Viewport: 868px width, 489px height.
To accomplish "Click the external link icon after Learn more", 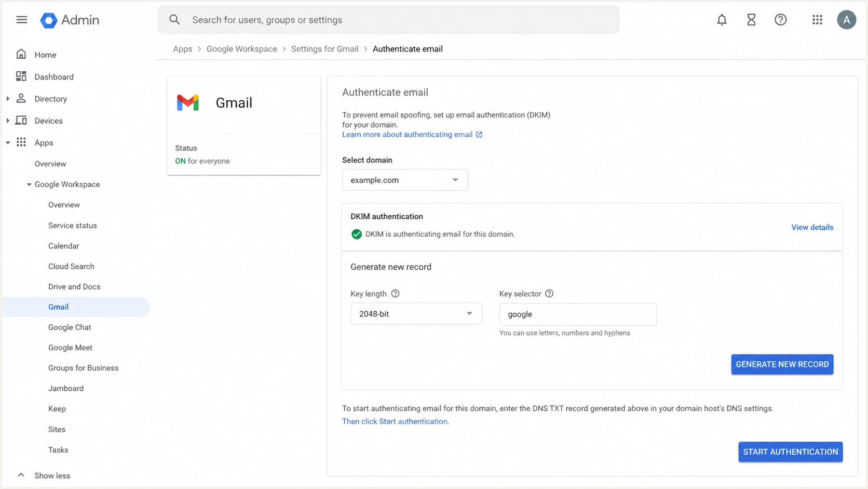I will (479, 135).
